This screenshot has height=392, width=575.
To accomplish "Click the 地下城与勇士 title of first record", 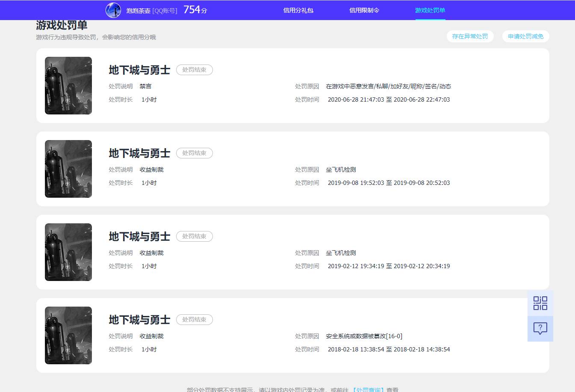I will pyautogui.click(x=139, y=70).
